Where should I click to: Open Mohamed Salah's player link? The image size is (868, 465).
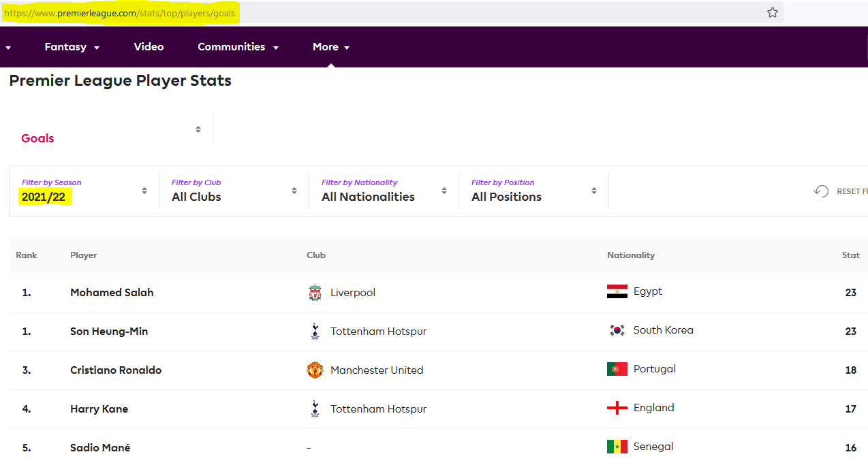coord(112,293)
